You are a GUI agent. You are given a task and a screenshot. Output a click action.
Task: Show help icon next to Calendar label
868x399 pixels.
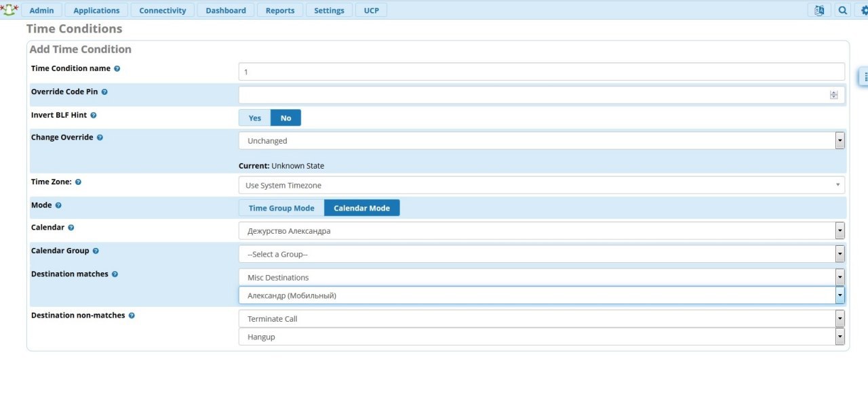(x=71, y=228)
